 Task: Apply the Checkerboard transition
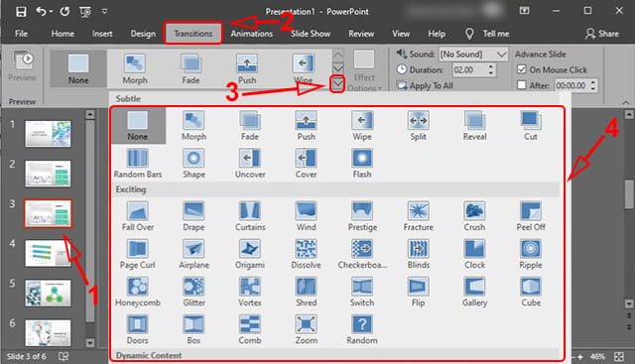362,254
